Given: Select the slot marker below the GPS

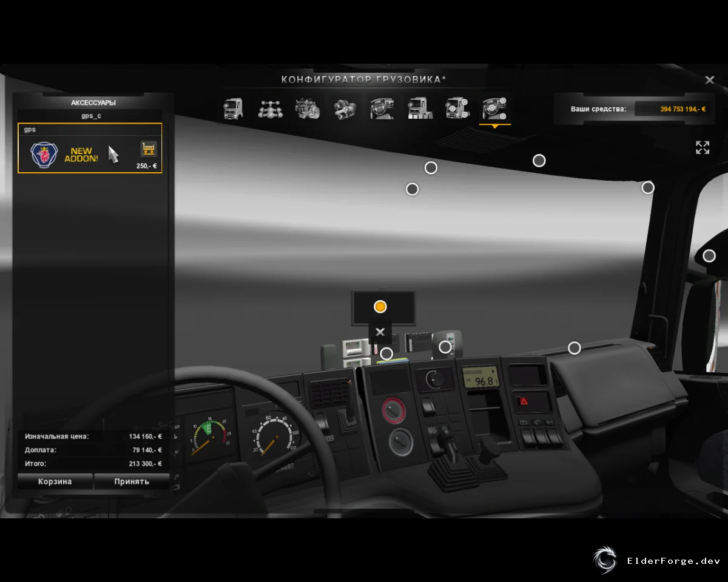Looking at the screenshot, I should click(386, 353).
